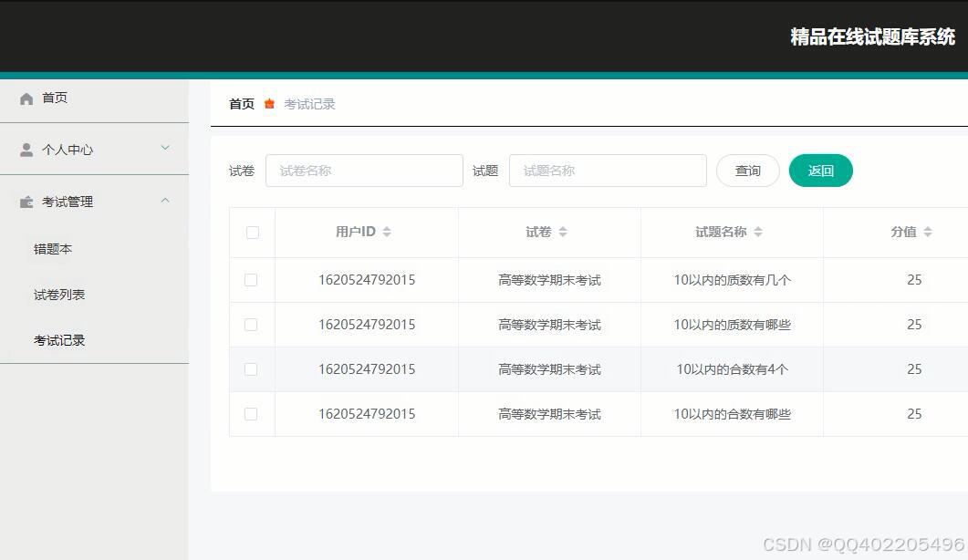This screenshot has height=560, width=968.
Task: Click the green 返回 button
Action: point(820,171)
